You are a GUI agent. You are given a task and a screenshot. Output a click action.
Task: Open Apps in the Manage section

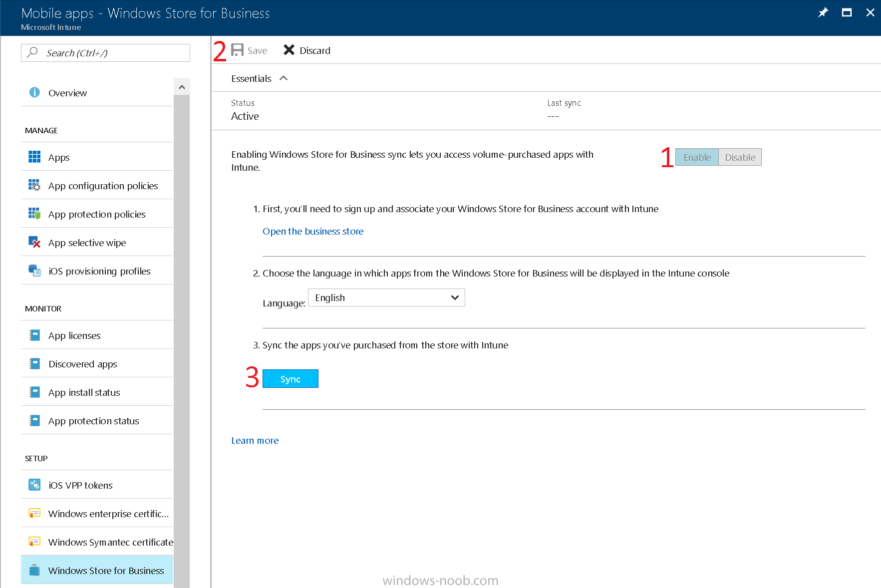pyautogui.click(x=97, y=157)
